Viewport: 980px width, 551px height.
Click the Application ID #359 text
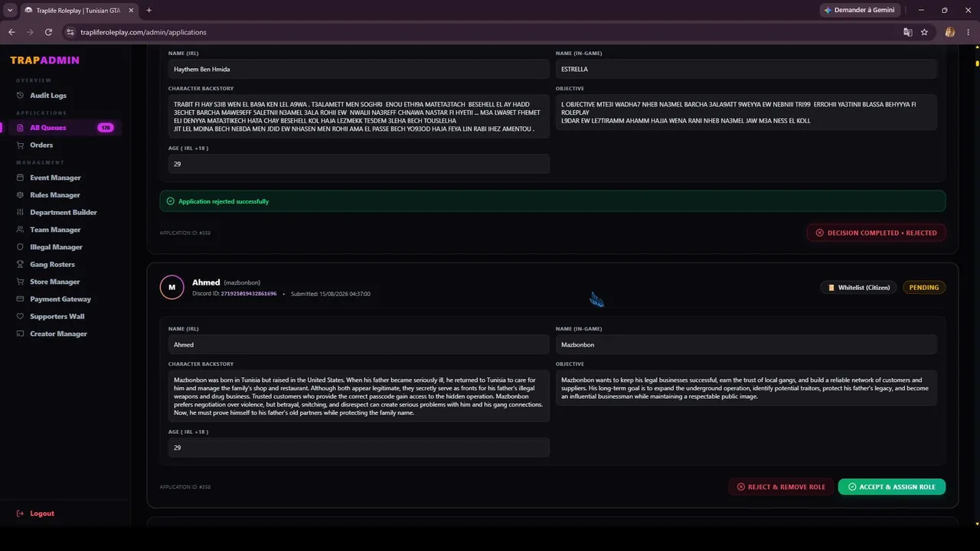185,233
